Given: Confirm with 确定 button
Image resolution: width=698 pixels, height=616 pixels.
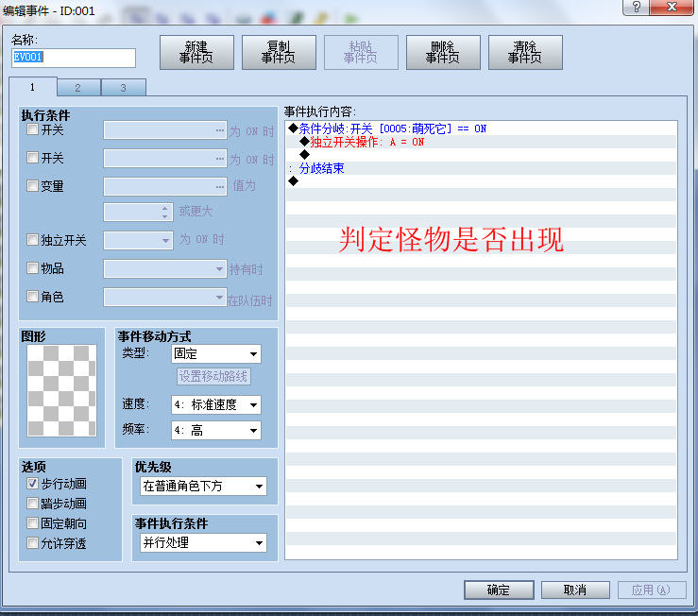Looking at the screenshot, I should pyautogui.click(x=499, y=590).
